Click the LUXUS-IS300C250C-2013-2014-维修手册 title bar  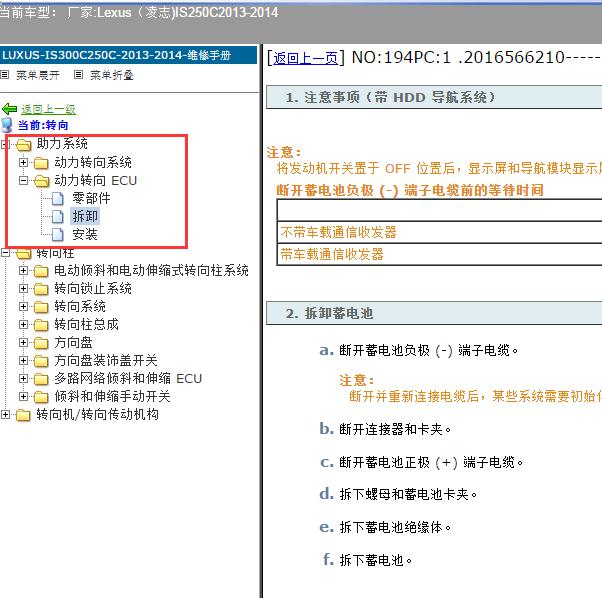click(x=128, y=56)
